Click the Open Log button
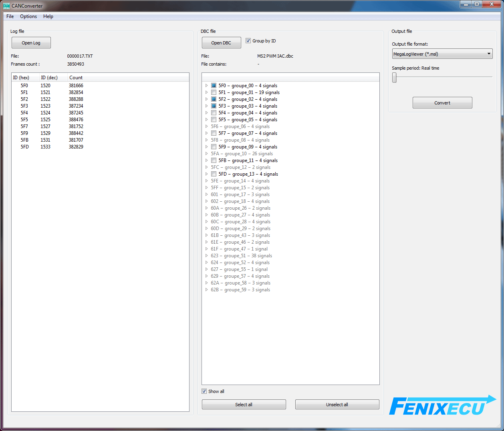 click(x=31, y=43)
